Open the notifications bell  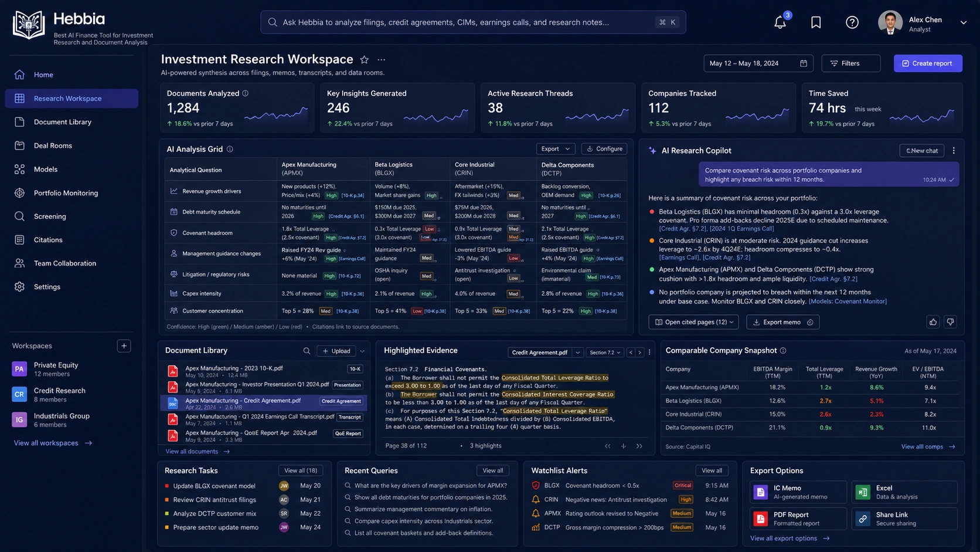coord(780,22)
